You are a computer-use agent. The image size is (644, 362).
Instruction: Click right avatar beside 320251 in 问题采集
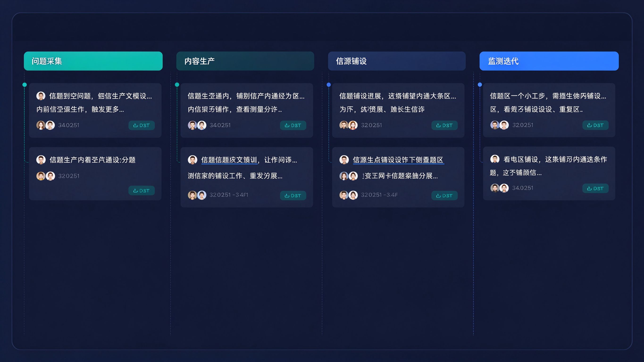pyautogui.click(x=50, y=176)
